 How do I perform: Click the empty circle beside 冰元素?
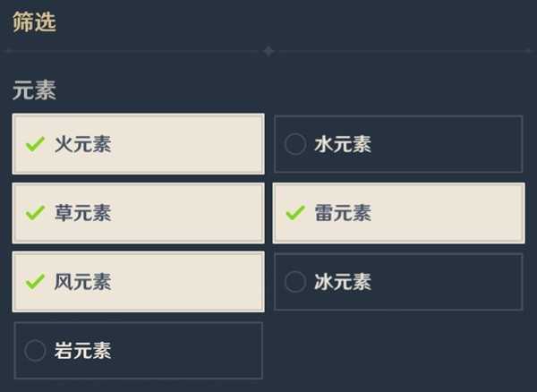click(x=294, y=282)
